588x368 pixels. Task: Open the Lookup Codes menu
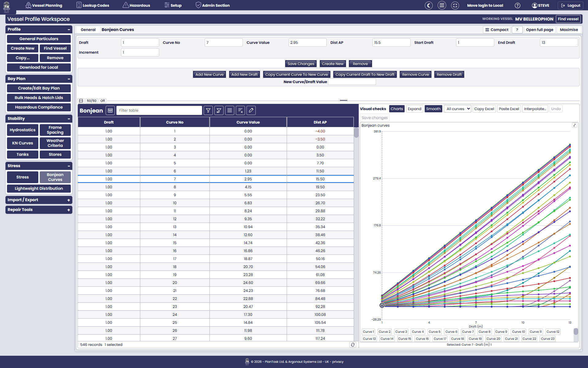[93, 6]
